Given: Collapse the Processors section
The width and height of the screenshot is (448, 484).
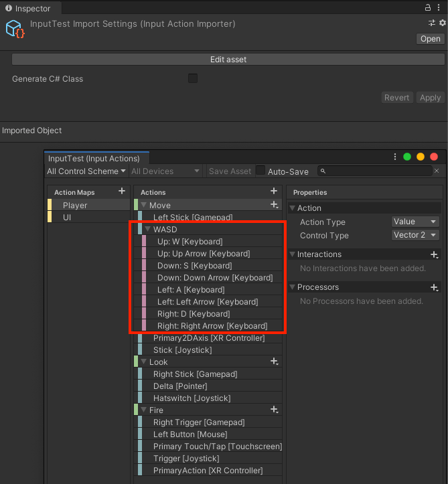Looking at the screenshot, I should [292, 287].
